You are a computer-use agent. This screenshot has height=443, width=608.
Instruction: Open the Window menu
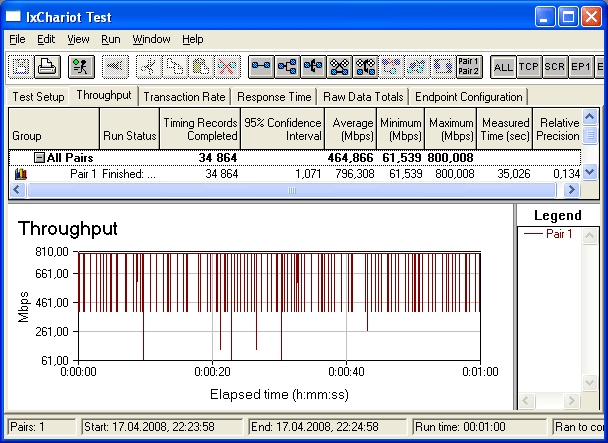click(x=151, y=39)
